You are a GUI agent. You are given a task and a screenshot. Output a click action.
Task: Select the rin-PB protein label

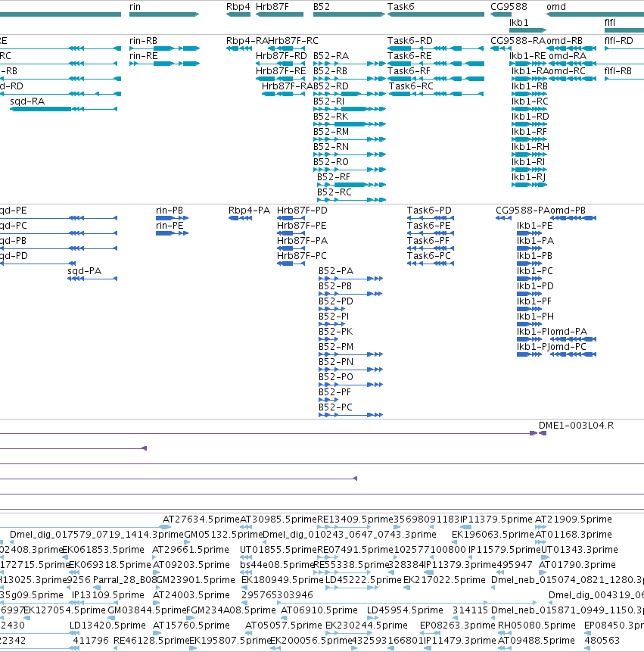pyautogui.click(x=170, y=211)
